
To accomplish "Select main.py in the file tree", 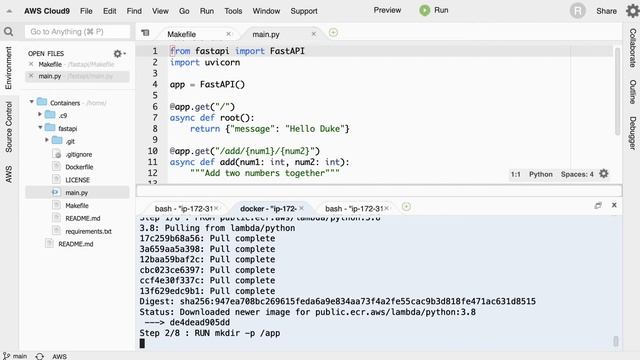I will [77, 192].
